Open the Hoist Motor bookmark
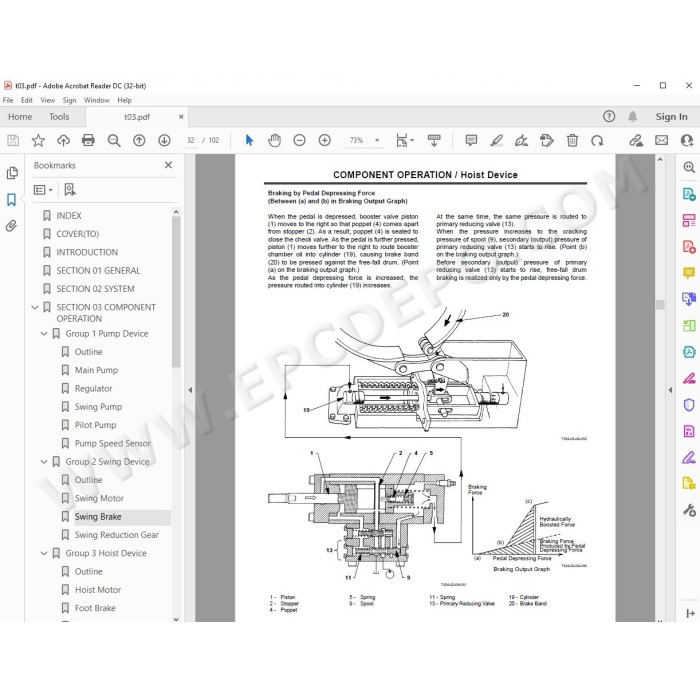This screenshot has width=700, height=700. point(98,590)
